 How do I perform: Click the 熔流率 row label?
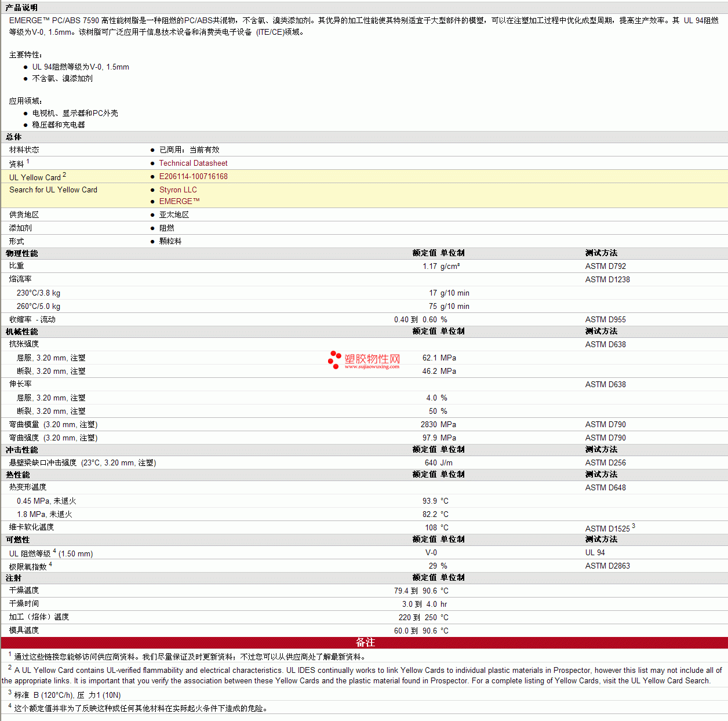(x=20, y=279)
